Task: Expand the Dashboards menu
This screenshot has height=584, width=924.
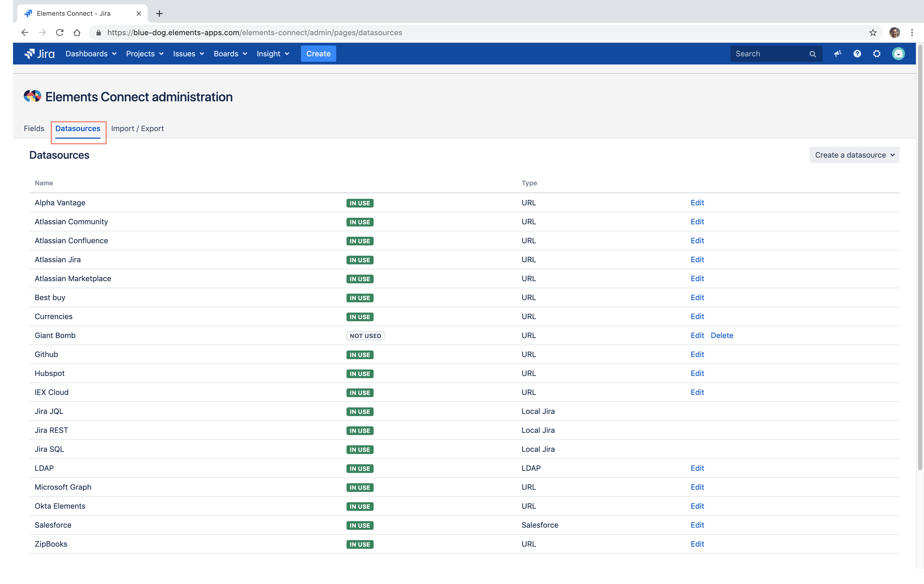Action: tap(91, 54)
